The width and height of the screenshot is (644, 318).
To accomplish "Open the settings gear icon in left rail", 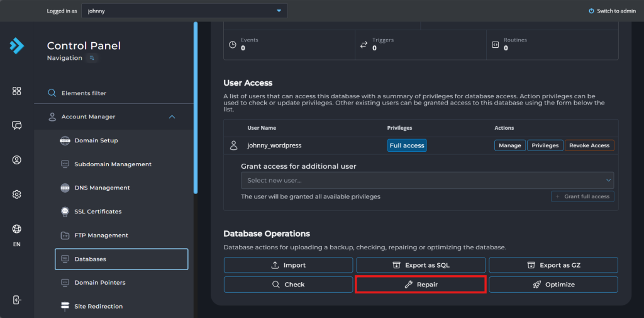I will tap(17, 194).
